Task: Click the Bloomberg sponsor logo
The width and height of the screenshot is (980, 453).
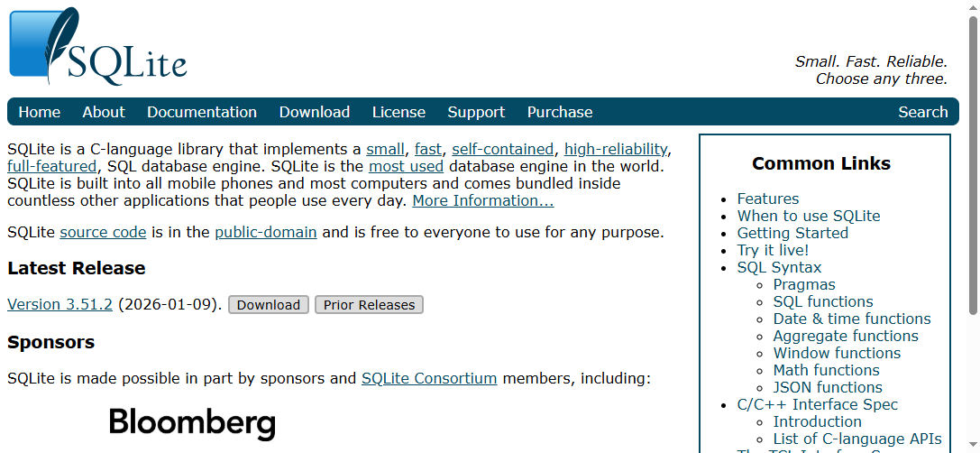Action: coord(192,422)
